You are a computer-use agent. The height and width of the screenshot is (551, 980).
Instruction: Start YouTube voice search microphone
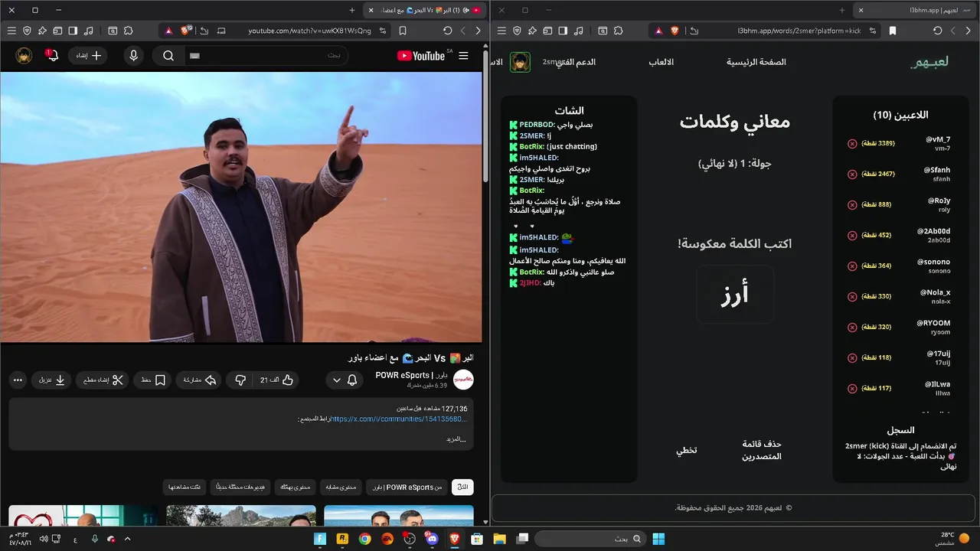(134, 56)
